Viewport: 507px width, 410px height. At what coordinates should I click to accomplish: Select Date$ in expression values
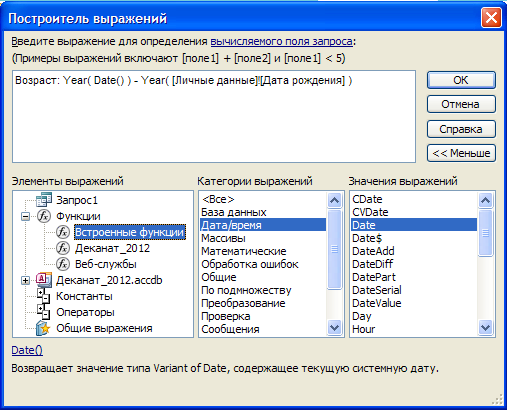pos(414,238)
